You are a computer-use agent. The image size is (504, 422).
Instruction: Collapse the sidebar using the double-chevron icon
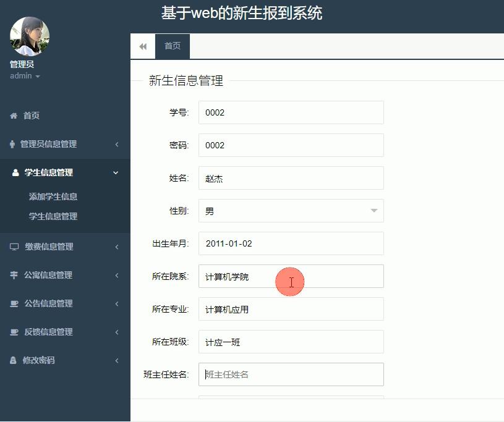pos(143,46)
